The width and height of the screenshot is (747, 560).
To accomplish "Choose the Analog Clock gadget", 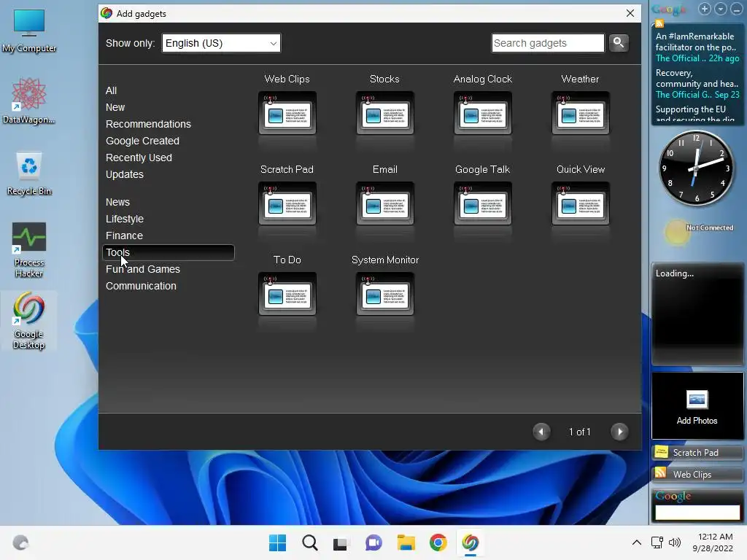I will 483,113.
